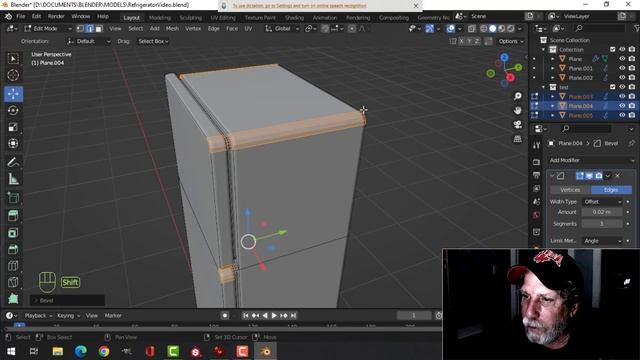Remove the Bevel modifier
This screenshot has width=640, height=360.
coord(618,176)
